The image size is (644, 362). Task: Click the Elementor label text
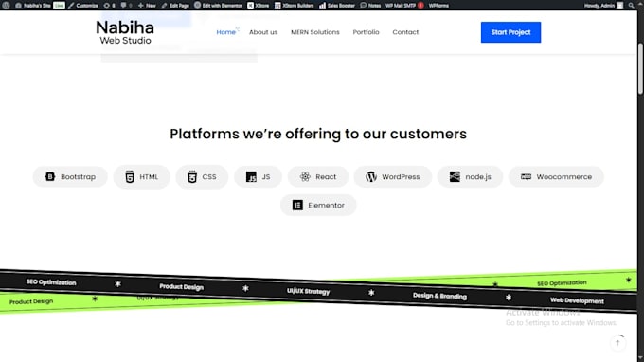click(x=326, y=205)
